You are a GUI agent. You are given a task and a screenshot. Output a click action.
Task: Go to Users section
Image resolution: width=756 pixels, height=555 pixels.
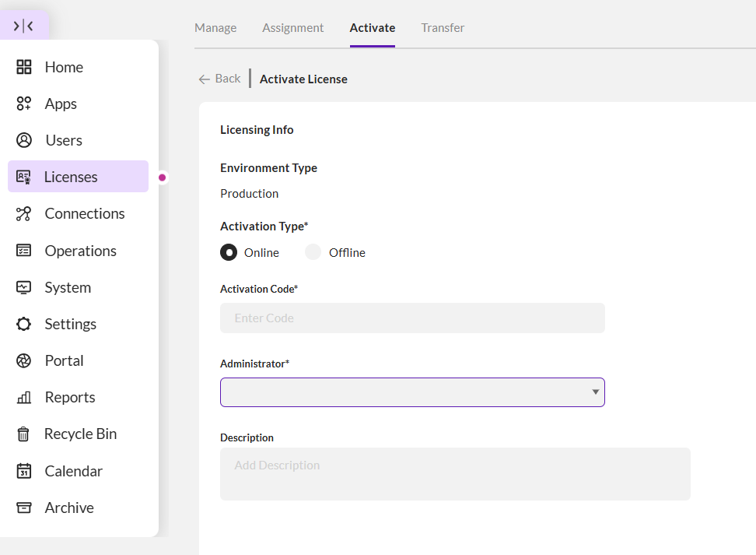(78, 140)
